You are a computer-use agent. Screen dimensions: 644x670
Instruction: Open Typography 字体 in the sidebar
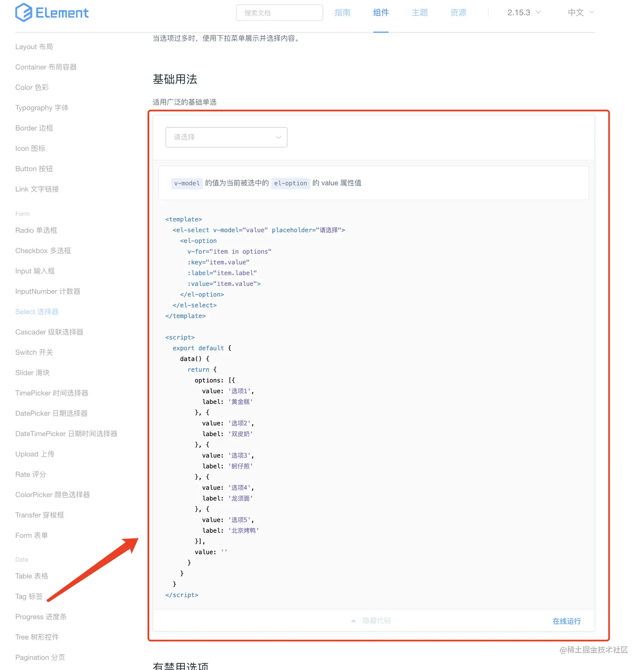[x=42, y=108]
